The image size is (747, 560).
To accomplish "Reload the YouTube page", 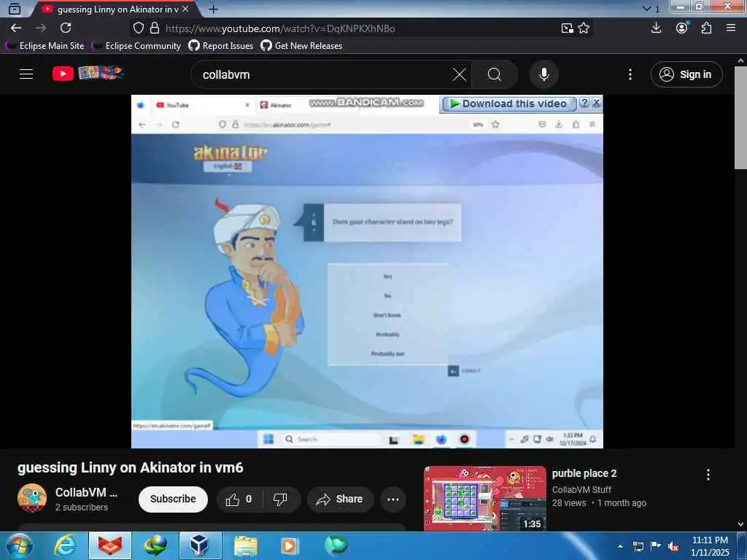I will click(x=66, y=28).
